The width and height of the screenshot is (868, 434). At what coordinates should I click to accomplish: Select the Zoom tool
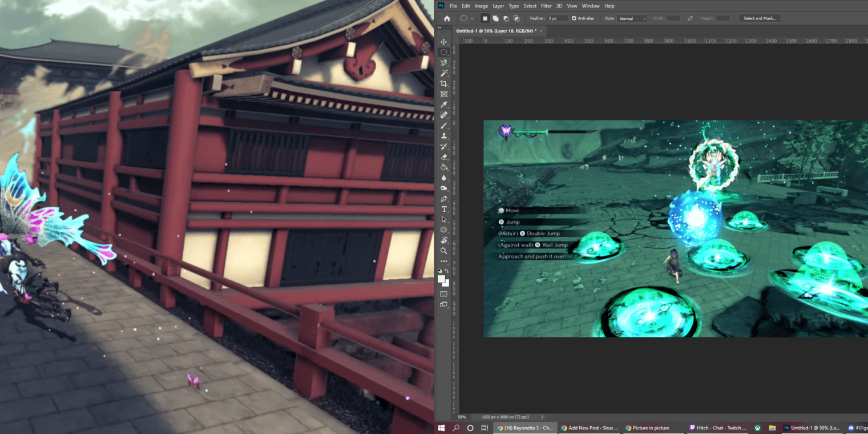(x=444, y=251)
